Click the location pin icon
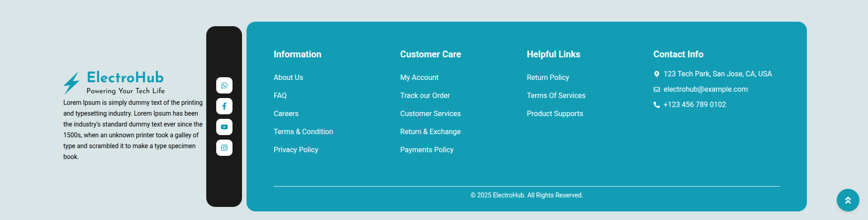Screen dimensions: 868x220 (x=657, y=74)
